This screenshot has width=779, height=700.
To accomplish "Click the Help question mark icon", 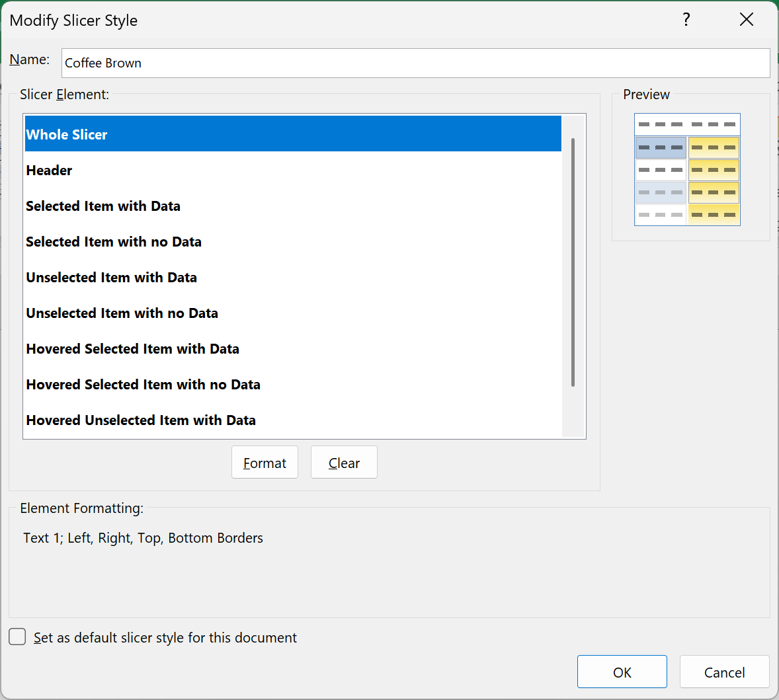I will tap(686, 20).
